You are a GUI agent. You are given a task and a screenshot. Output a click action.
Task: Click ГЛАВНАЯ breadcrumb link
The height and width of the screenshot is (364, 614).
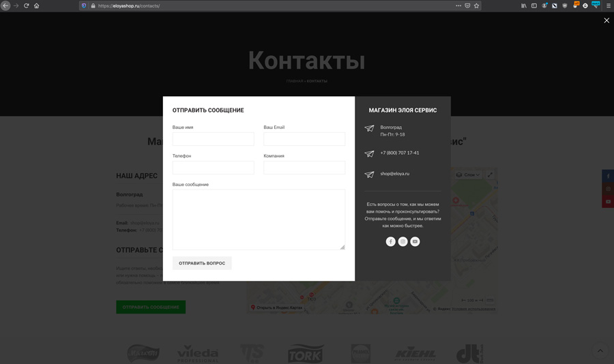295,81
